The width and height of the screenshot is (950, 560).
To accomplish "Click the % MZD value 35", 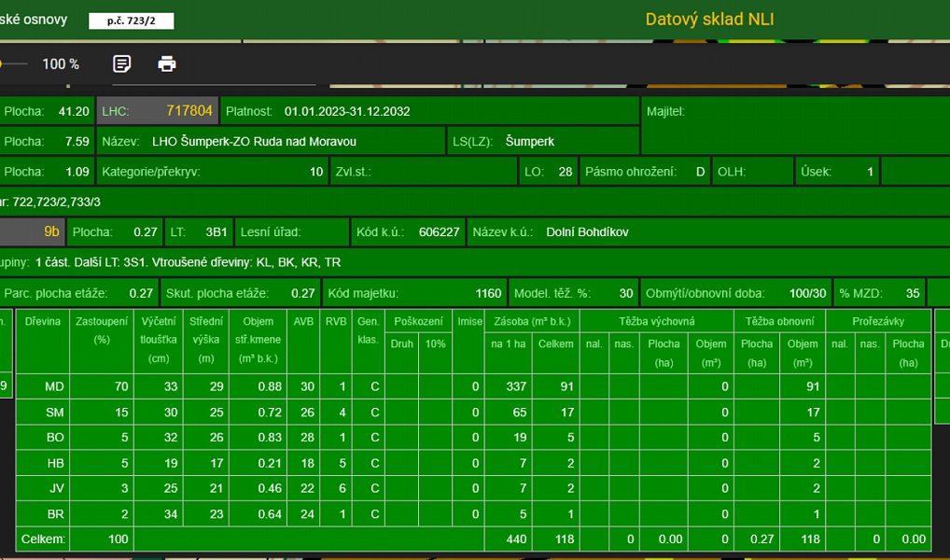I will [913, 293].
